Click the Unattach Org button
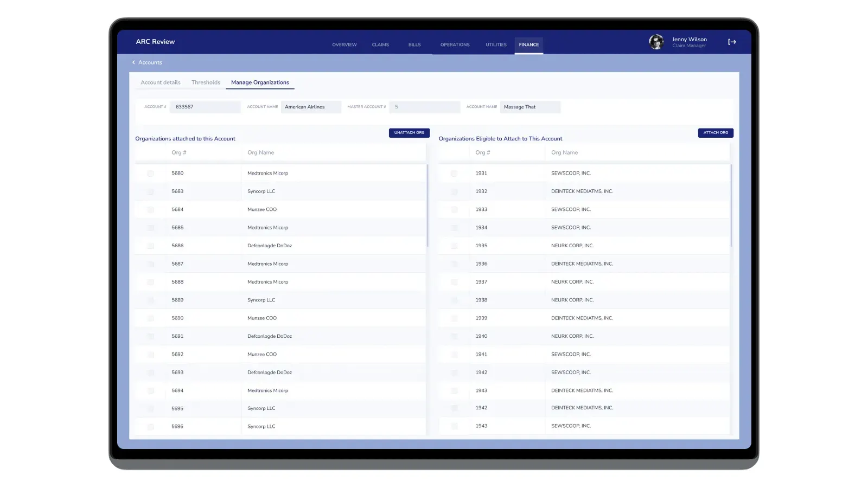This screenshot has height=488, width=868. pos(409,133)
